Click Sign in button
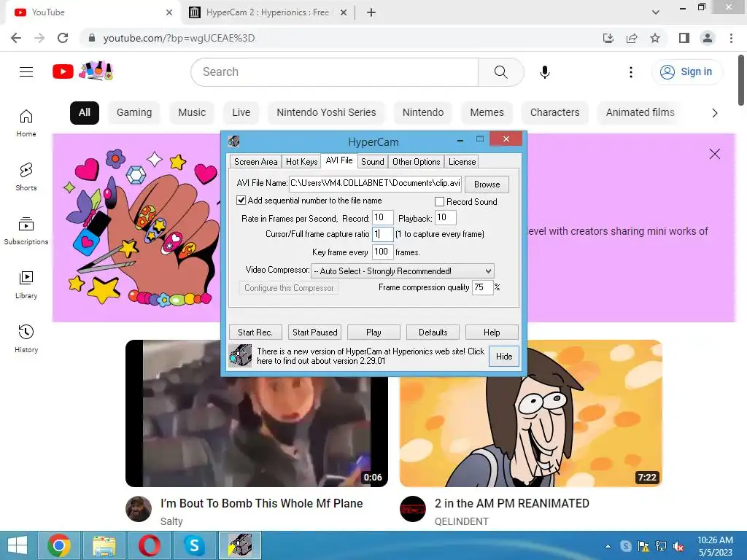 point(687,72)
